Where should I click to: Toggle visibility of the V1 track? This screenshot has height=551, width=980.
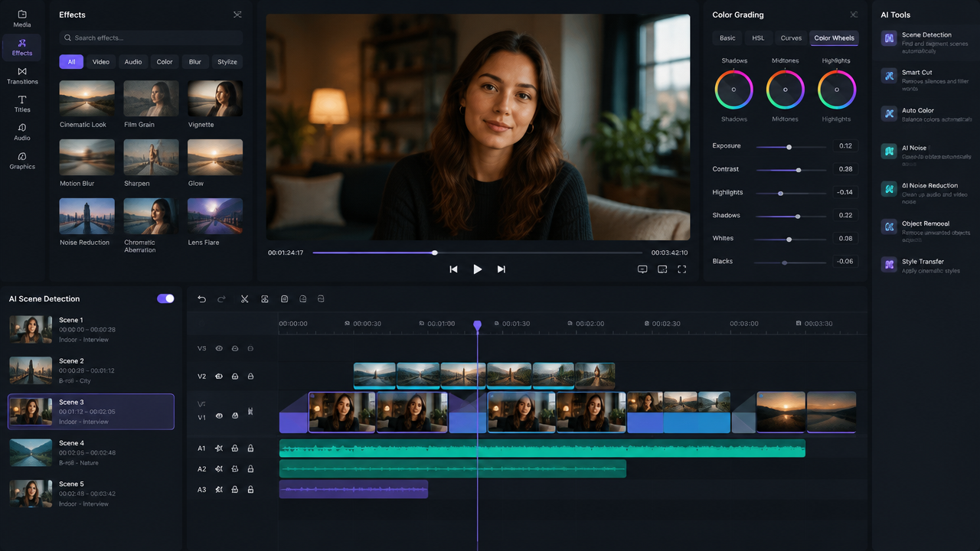tap(219, 416)
